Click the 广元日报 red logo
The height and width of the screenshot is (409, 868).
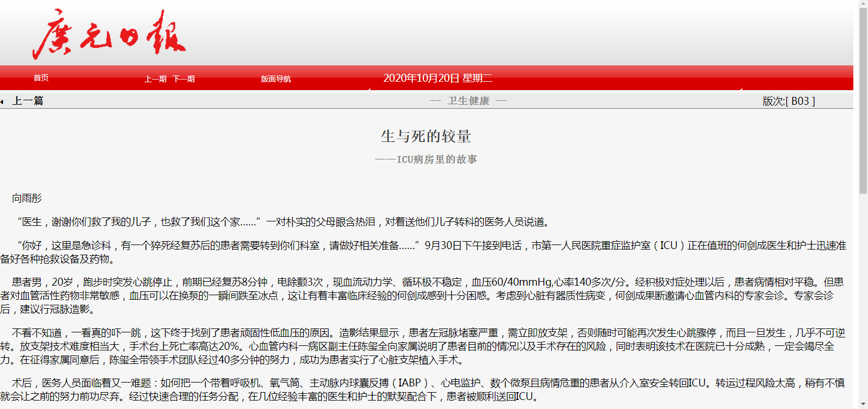coord(109,35)
